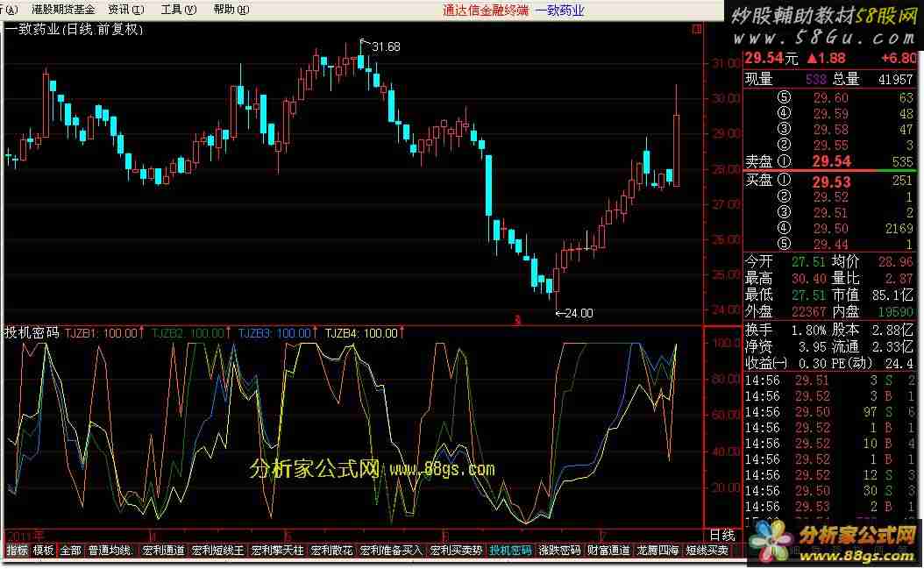Select the 指标 tab at bottom

tap(17, 551)
